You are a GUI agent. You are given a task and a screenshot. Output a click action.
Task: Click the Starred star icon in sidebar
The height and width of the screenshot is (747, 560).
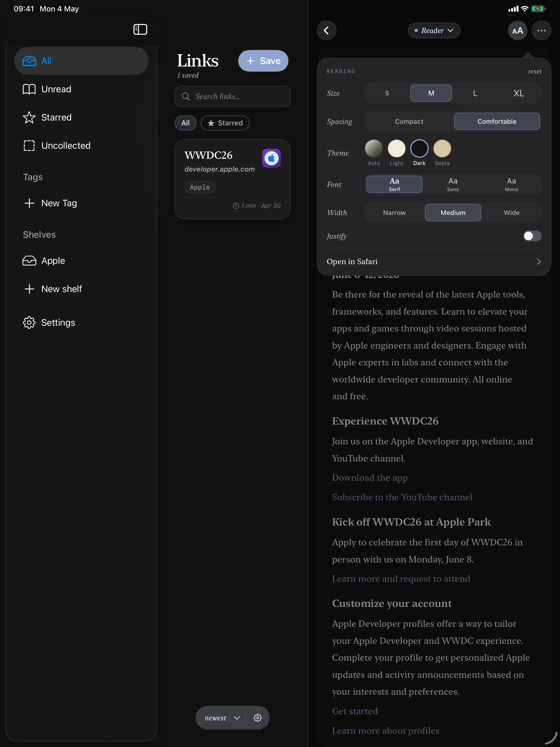(x=29, y=117)
